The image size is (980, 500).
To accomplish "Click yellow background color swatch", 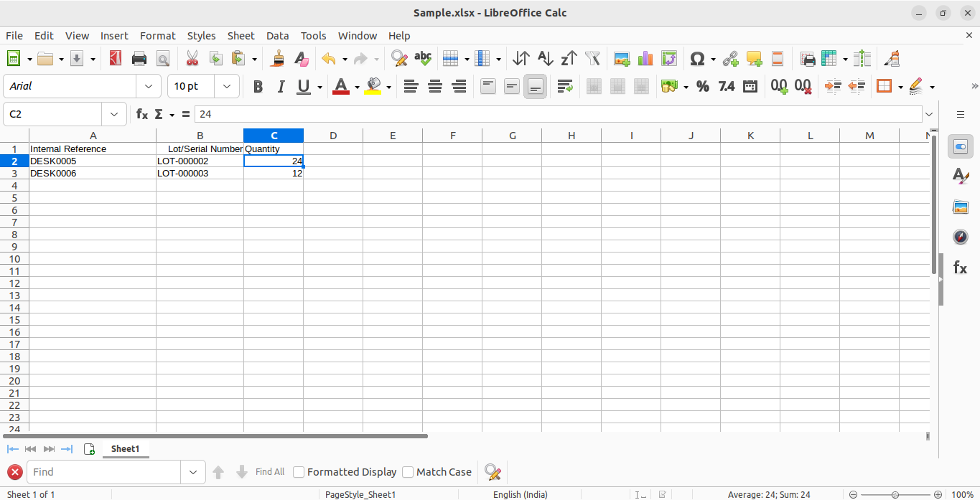I will 373,86.
